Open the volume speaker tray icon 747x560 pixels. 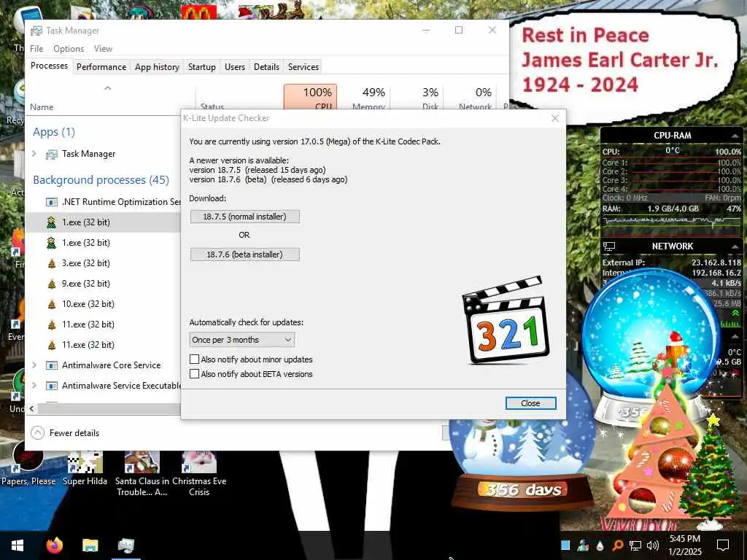(x=653, y=545)
